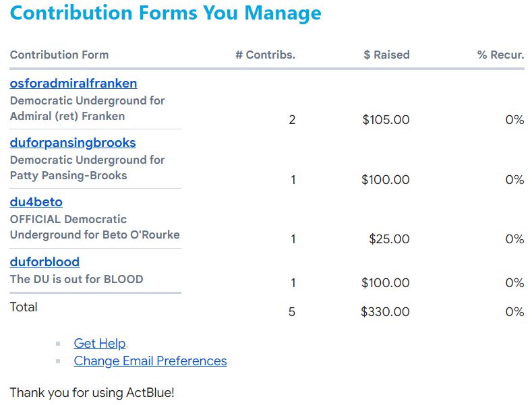Viewport: 532px width, 405px height.
Task: Select the $330.00 total raised amount
Action: [x=385, y=312]
